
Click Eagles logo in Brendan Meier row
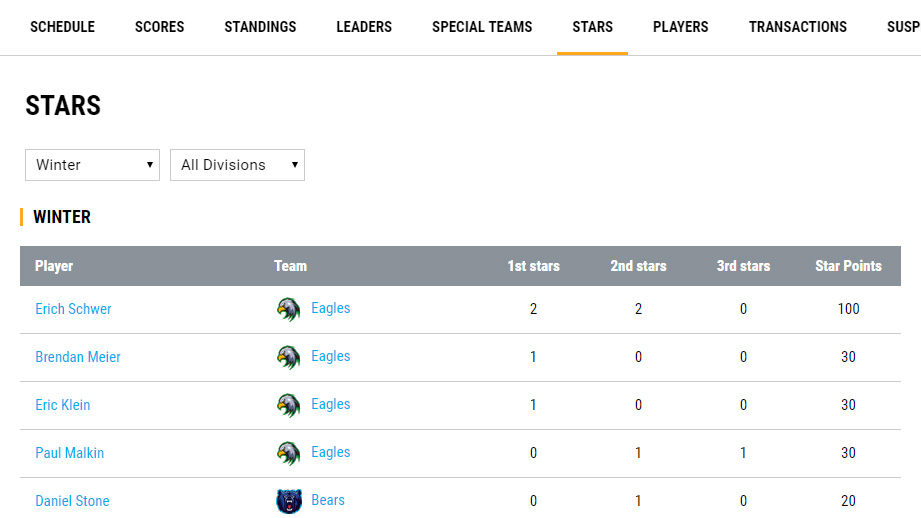tap(288, 357)
